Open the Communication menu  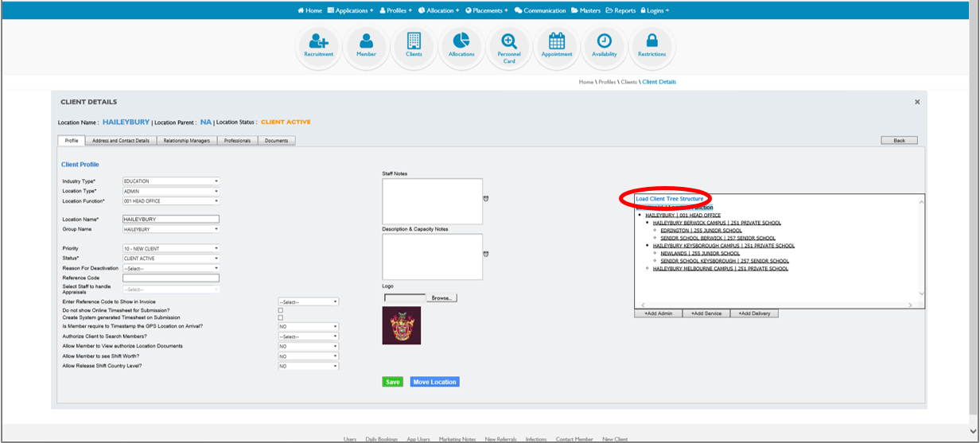(541, 10)
